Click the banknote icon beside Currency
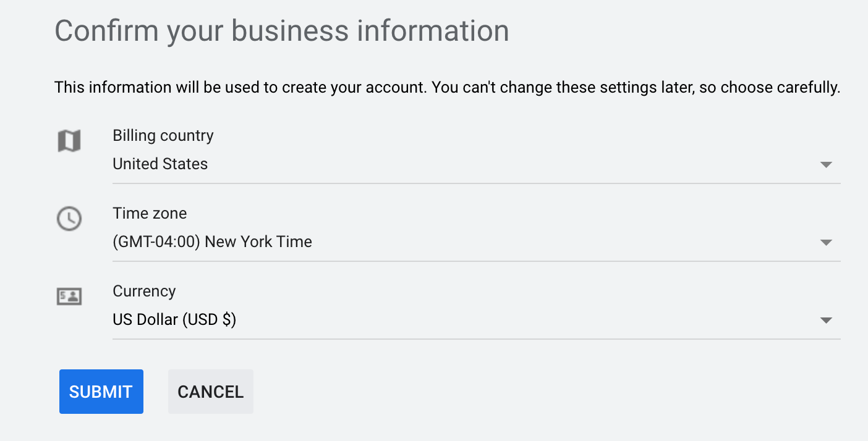The width and height of the screenshot is (868, 441). point(69,296)
